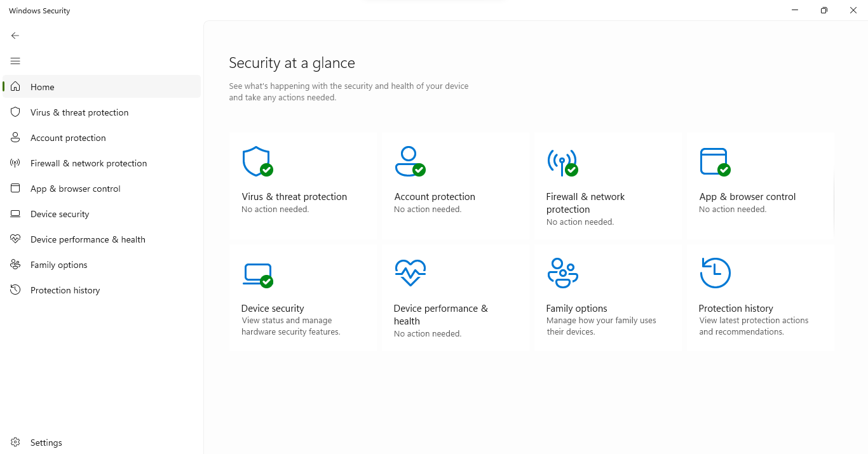Image resolution: width=868 pixels, height=454 pixels.
Task: Click the App & browser control window tile icon
Action: click(714, 161)
